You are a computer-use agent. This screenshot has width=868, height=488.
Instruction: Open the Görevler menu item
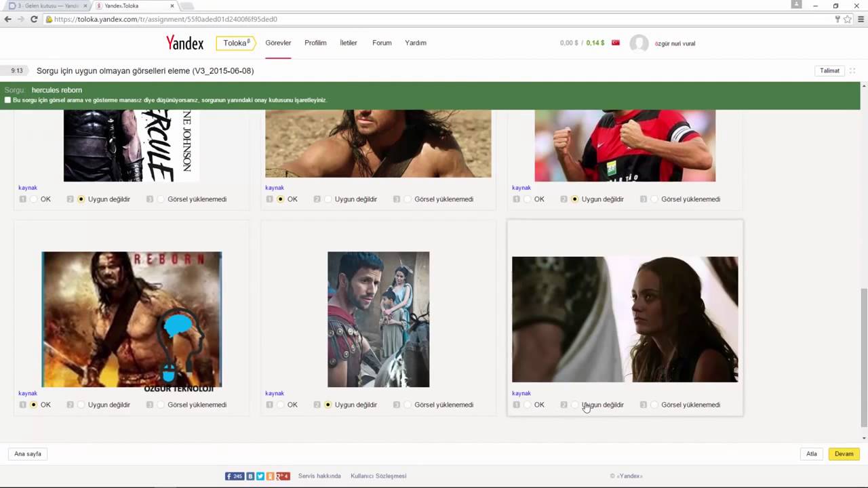click(x=278, y=43)
